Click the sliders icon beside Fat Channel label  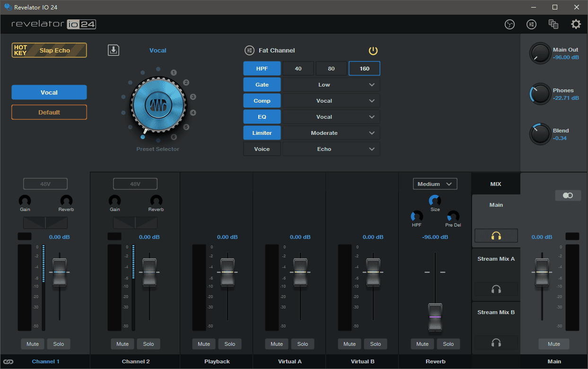(x=249, y=51)
